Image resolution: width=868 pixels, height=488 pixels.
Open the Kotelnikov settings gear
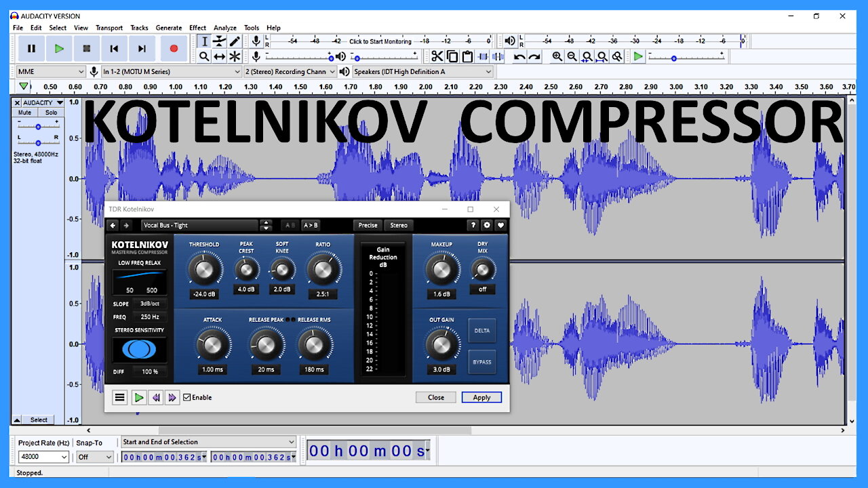click(487, 225)
